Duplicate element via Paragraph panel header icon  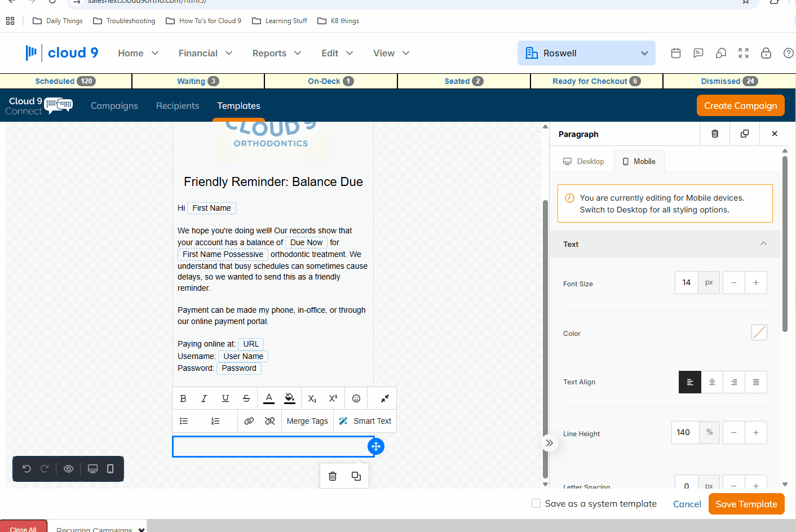745,134
